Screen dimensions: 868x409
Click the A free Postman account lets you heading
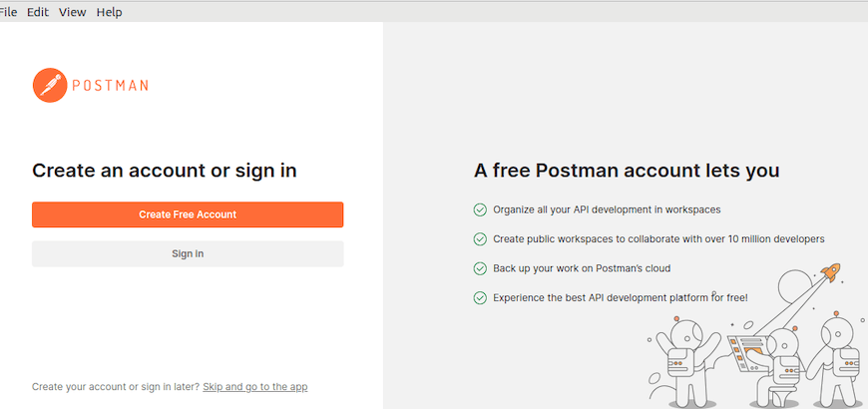[627, 171]
